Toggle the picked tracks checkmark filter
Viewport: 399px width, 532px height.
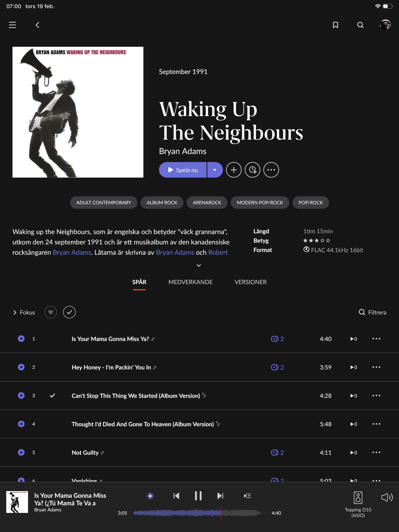[69, 312]
